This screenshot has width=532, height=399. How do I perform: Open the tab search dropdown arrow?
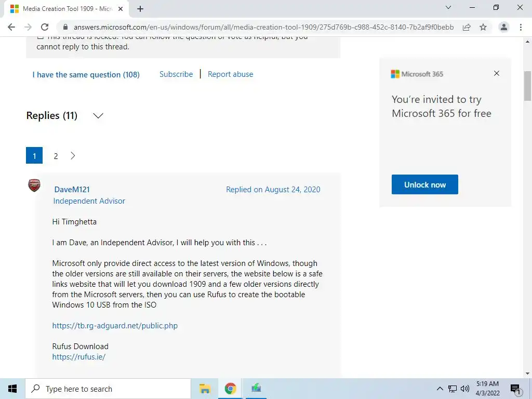coord(448,7)
